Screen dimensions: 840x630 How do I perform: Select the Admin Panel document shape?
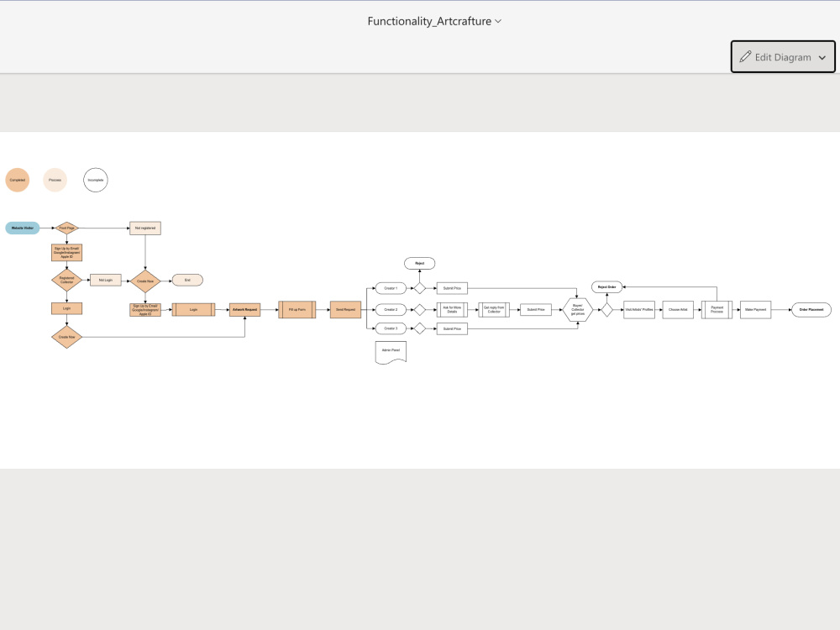[391, 352]
